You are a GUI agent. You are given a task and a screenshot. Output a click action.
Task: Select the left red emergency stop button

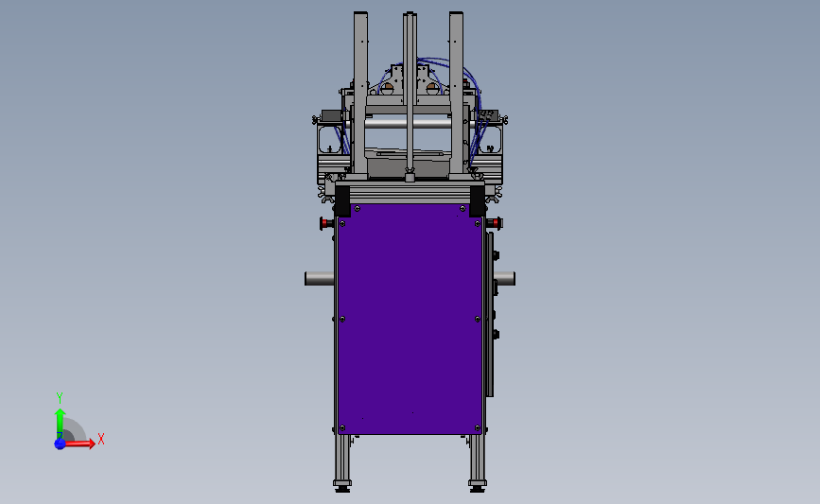click(325, 223)
